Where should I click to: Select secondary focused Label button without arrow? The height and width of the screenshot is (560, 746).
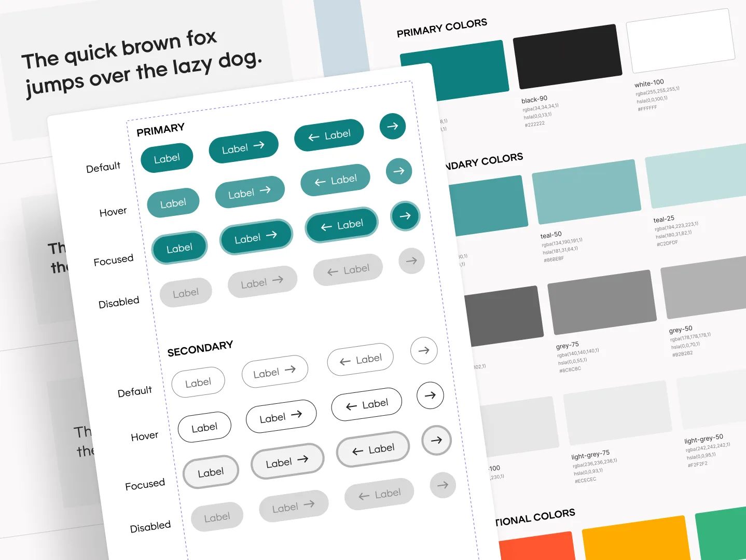pos(211,472)
